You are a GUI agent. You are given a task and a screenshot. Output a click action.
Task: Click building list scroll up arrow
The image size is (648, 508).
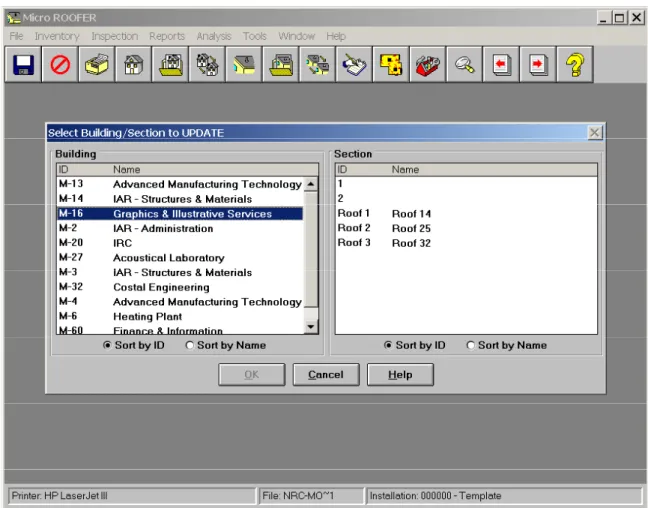click(310, 184)
